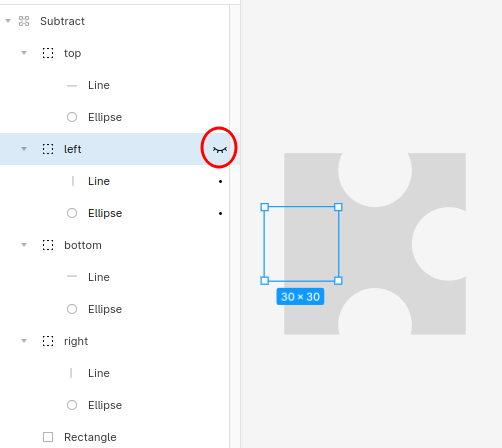Collapse the right group arrow
This screenshot has height=448, width=502.
[24, 341]
